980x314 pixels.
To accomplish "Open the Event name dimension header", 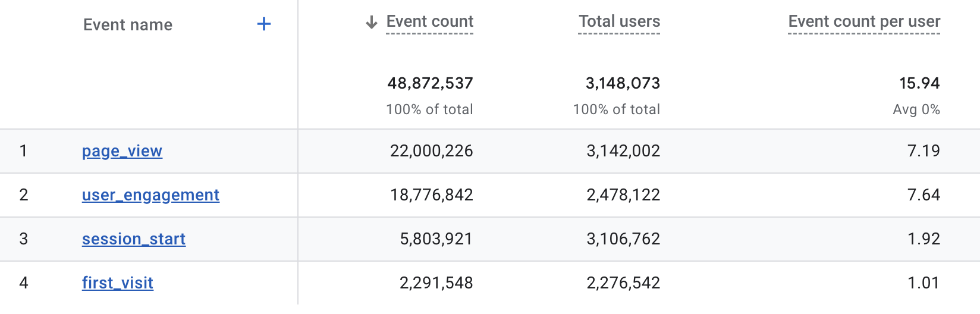I will tap(128, 25).
